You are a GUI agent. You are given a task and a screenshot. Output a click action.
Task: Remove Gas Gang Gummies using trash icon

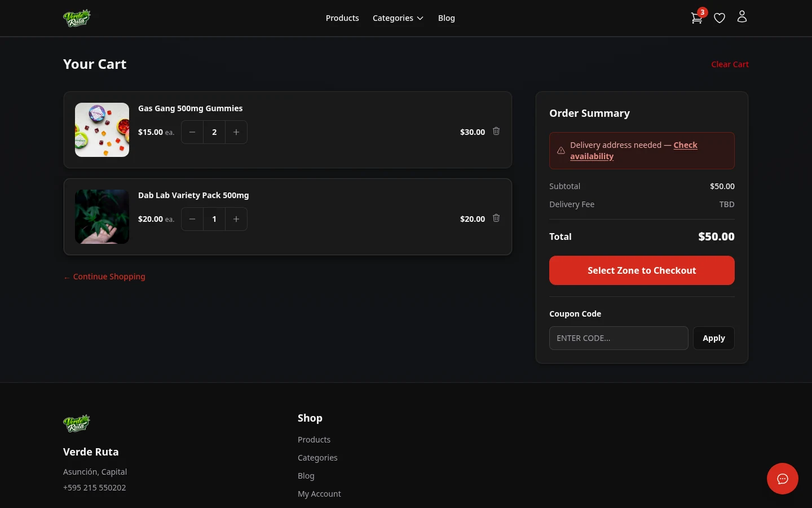pyautogui.click(x=496, y=131)
